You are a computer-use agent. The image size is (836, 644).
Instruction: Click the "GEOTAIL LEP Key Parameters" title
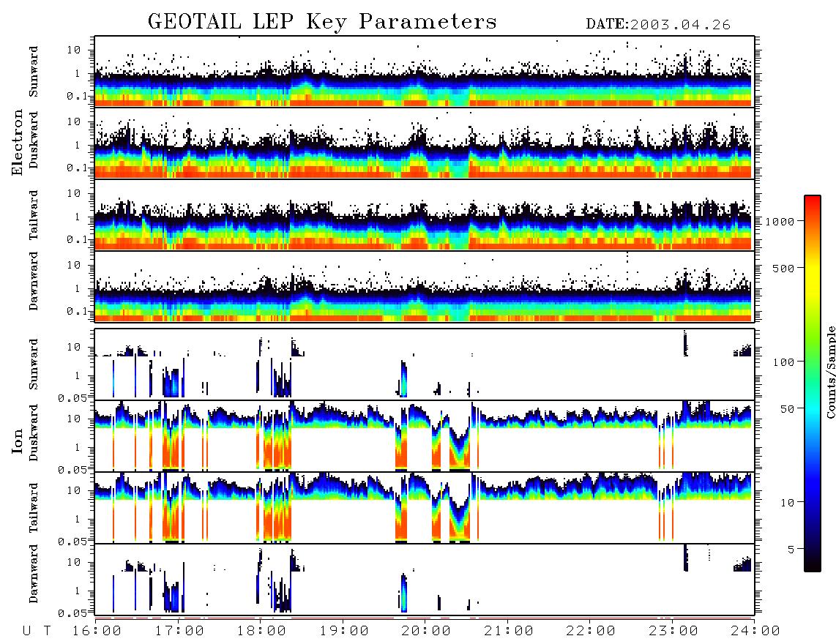pos(322,22)
